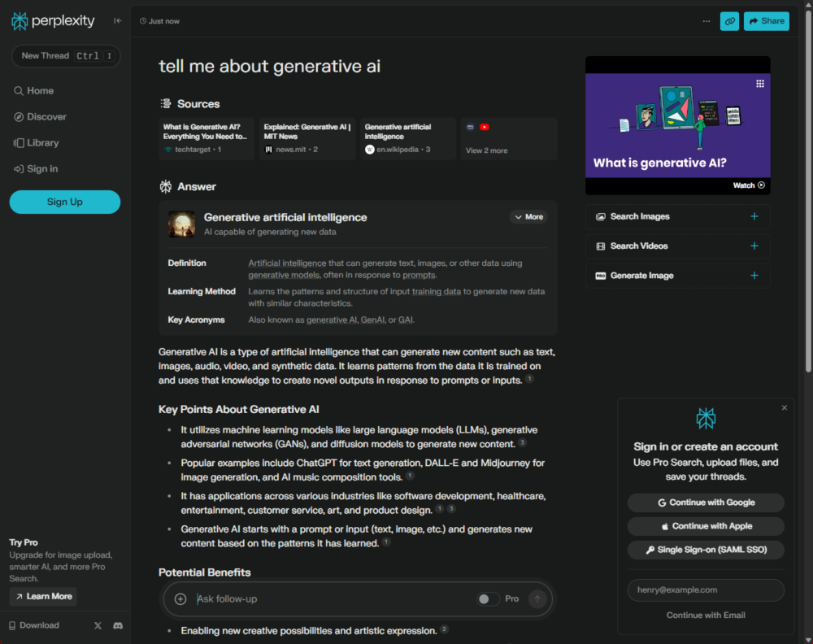
Task: Click the YouTube source icon
Action: tap(485, 127)
